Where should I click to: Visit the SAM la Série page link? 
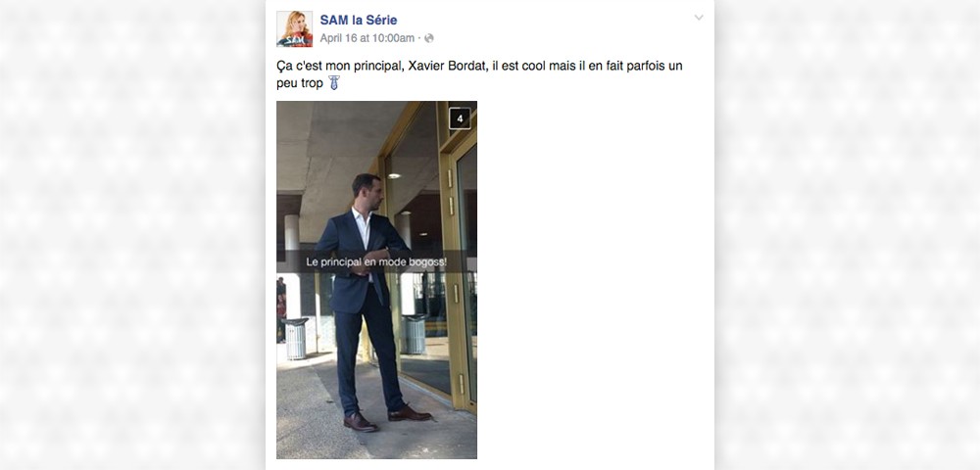(358, 20)
